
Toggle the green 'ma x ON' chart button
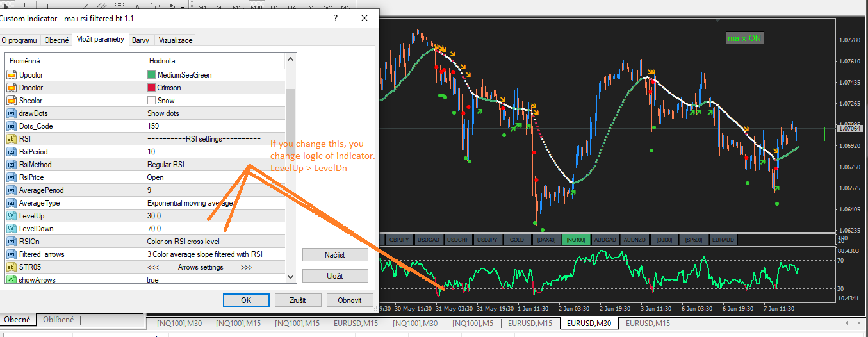pos(744,38)
